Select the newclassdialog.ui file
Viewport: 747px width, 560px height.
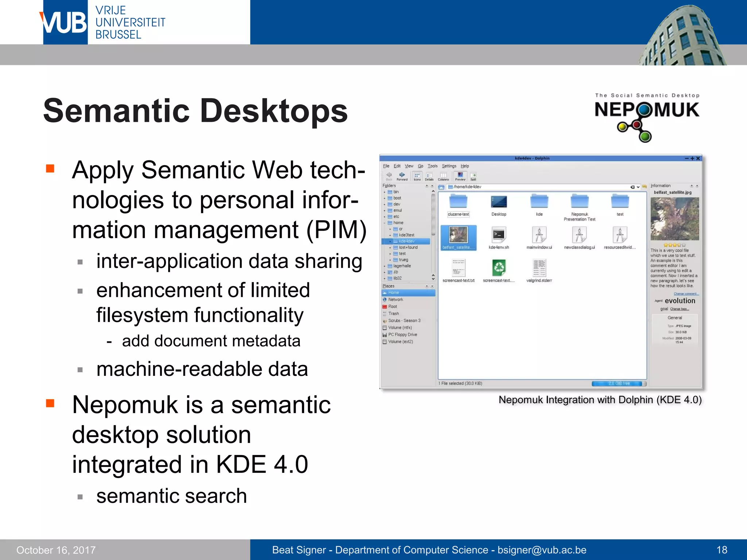coord(580,238)
